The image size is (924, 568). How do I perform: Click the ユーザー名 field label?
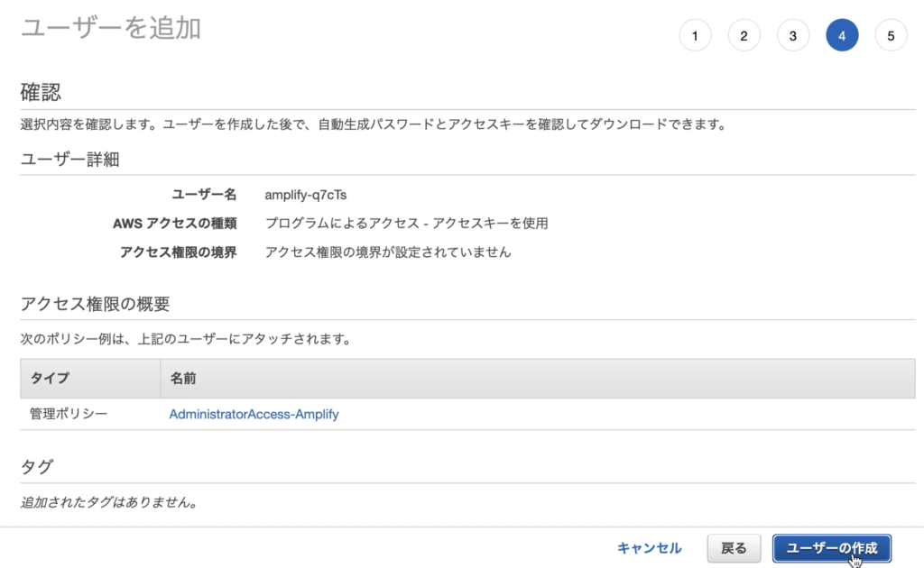tap(204, 195)
